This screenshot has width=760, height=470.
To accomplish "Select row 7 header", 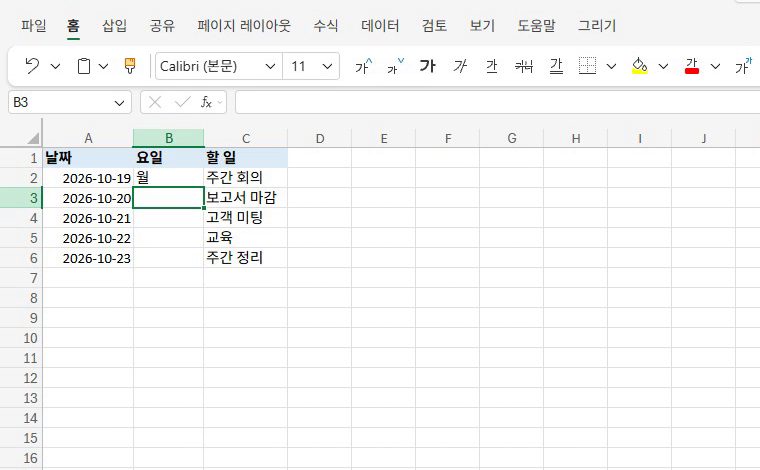I will click(21, 278).
